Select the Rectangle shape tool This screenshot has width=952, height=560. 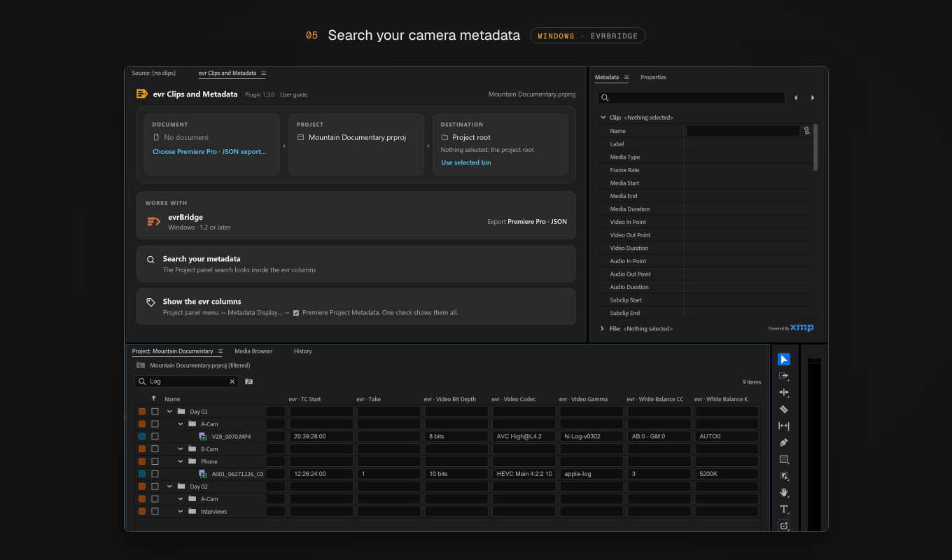784,459
